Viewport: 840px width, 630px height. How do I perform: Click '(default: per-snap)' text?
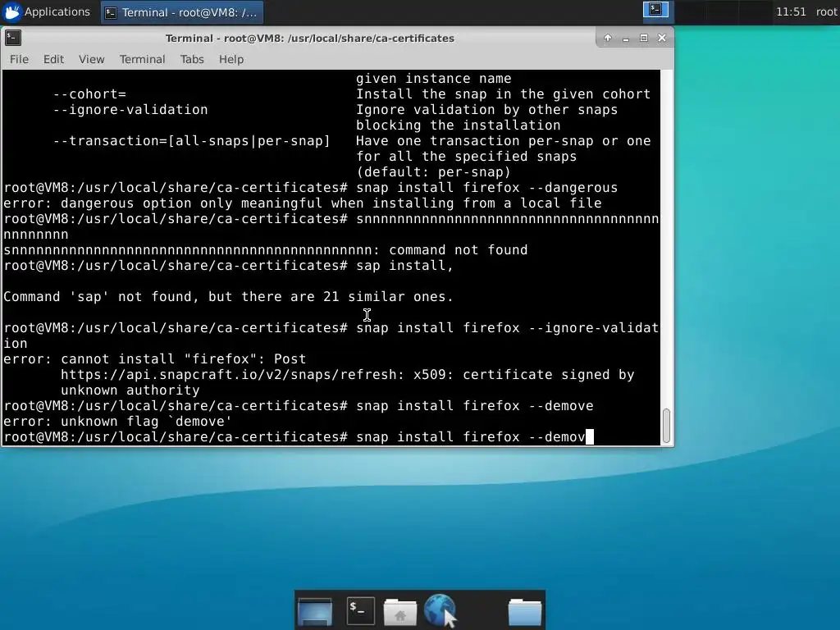pos(433,172)
